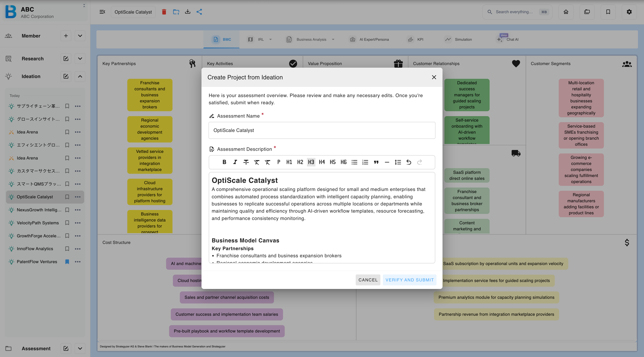The width and height of the screenshot is (644, 357).
Task: Create new Research with edit button
Action: [66, 59]
